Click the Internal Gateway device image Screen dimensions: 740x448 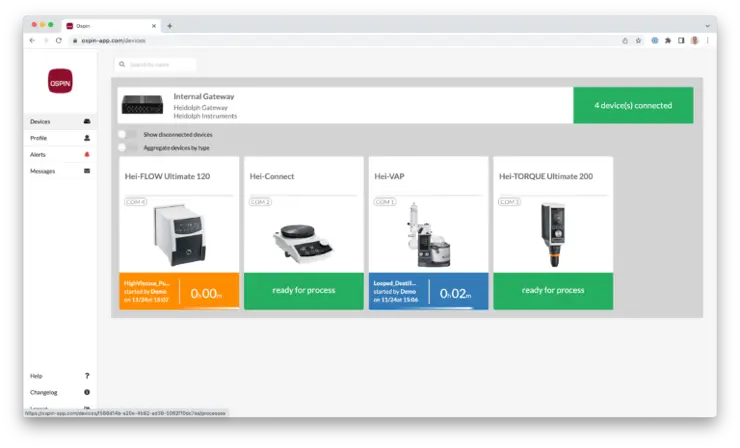[x=143, y=105]
